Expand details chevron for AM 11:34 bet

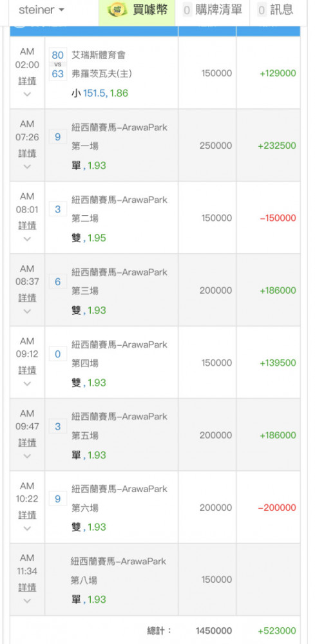[27, 600]
